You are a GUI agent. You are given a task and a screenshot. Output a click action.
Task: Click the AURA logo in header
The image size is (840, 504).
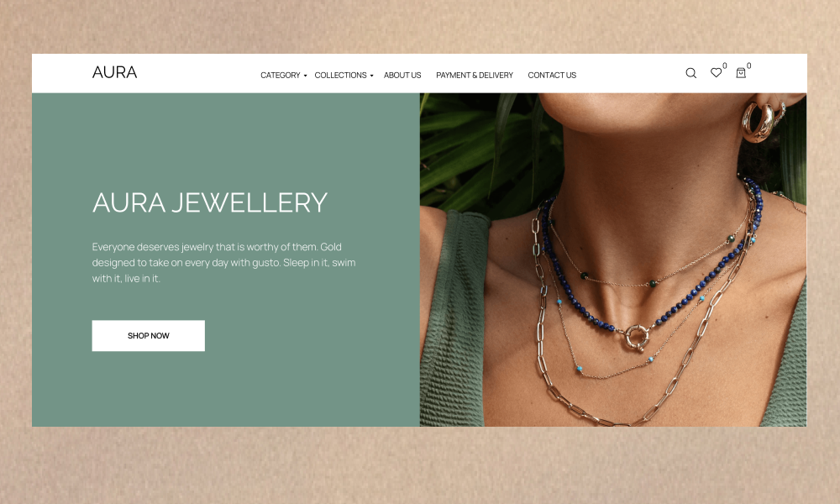click(x=114, y=72)
